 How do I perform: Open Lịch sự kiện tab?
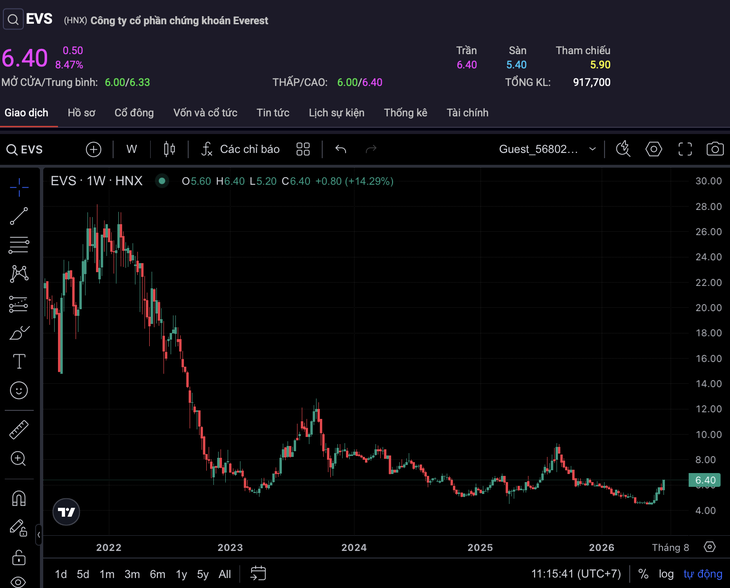click(337, 113)
